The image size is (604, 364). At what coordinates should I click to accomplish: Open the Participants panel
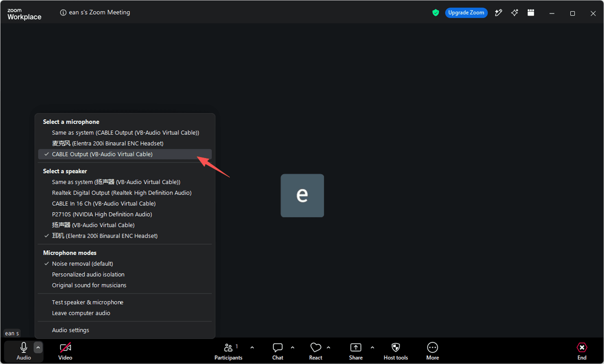pos(228,351)
